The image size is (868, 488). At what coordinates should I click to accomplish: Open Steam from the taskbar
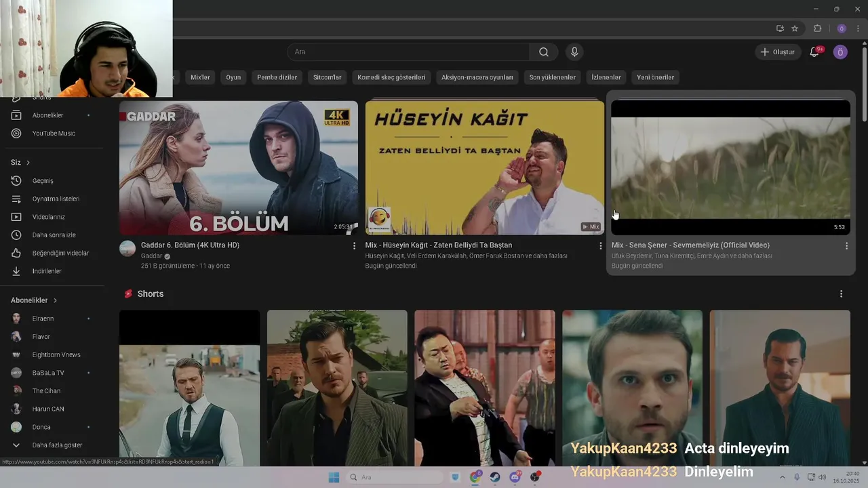pyautogui.click(x=495, y=477)
